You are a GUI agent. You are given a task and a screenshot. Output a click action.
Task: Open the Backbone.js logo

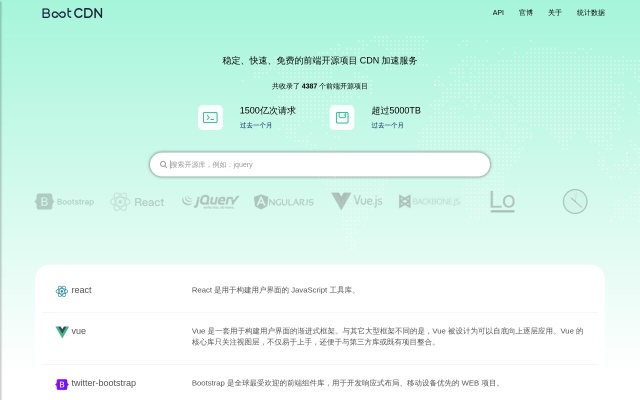tap(430, 201)
